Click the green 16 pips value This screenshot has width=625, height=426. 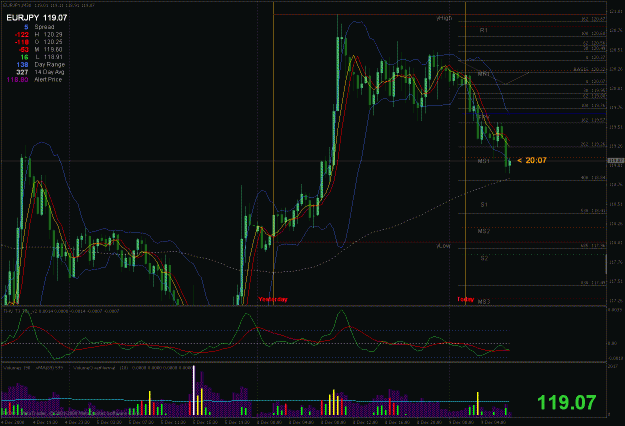(x=25, y=57)
